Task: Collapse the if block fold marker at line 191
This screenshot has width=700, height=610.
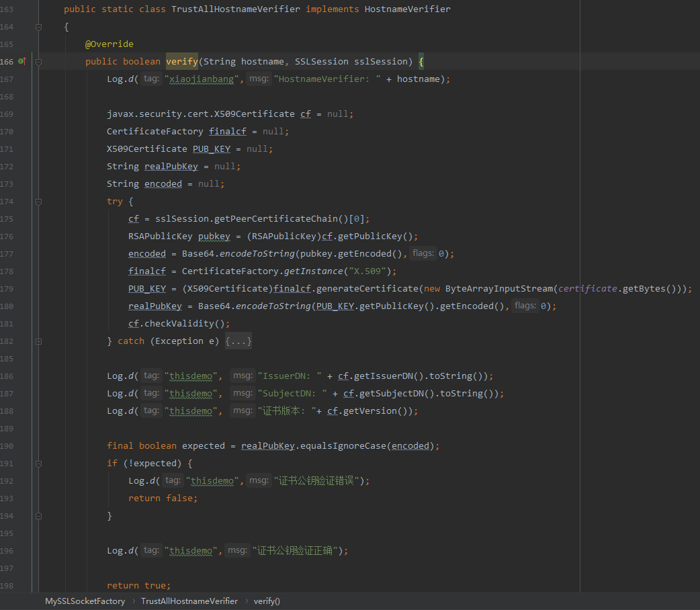Action: [39, 464]
